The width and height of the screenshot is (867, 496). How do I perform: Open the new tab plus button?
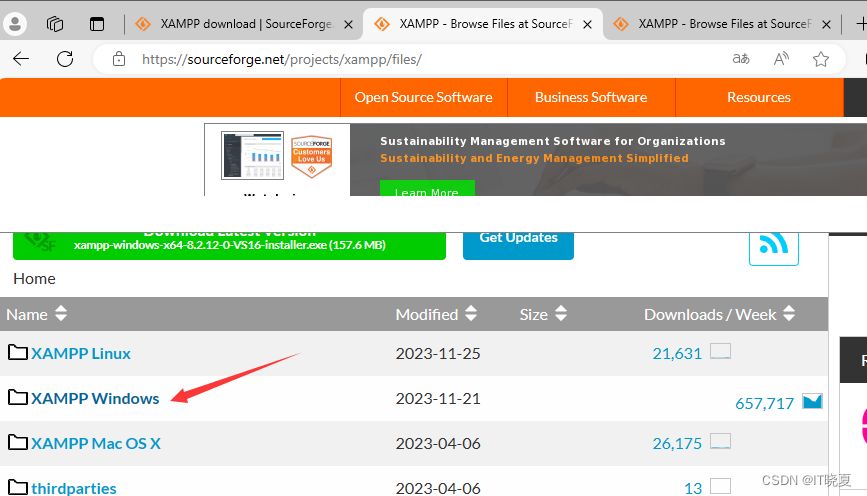[x=861, y=24]
